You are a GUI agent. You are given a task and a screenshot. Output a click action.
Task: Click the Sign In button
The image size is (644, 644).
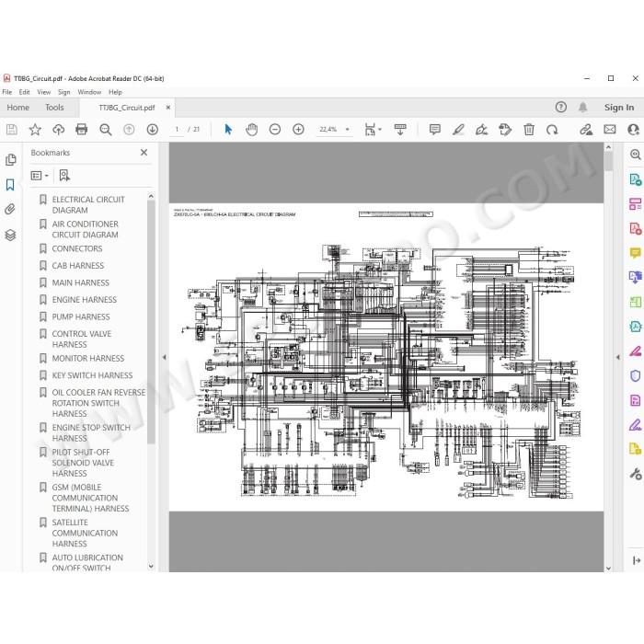[619, 108]
